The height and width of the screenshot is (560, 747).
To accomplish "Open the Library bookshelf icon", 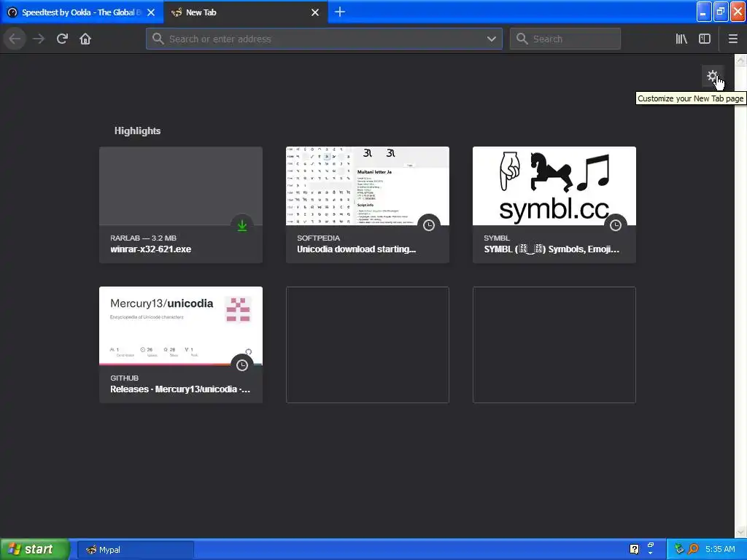I will 681,39.
